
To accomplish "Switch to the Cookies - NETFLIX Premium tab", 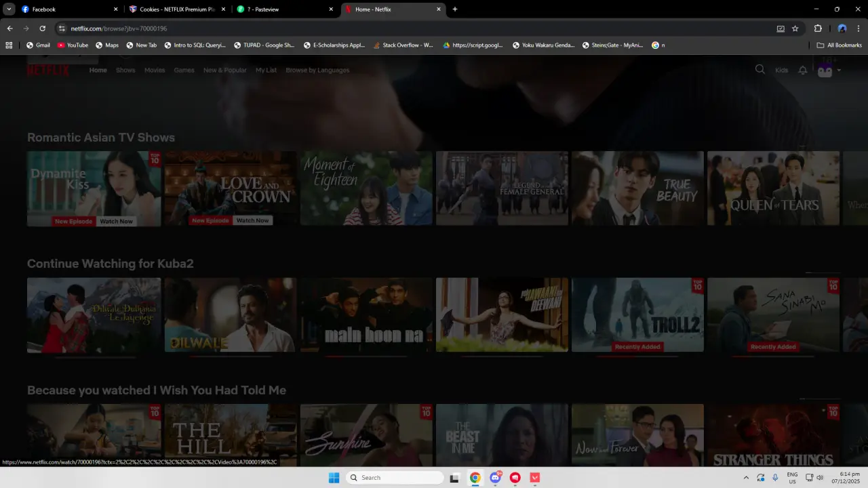I will 178,9.
